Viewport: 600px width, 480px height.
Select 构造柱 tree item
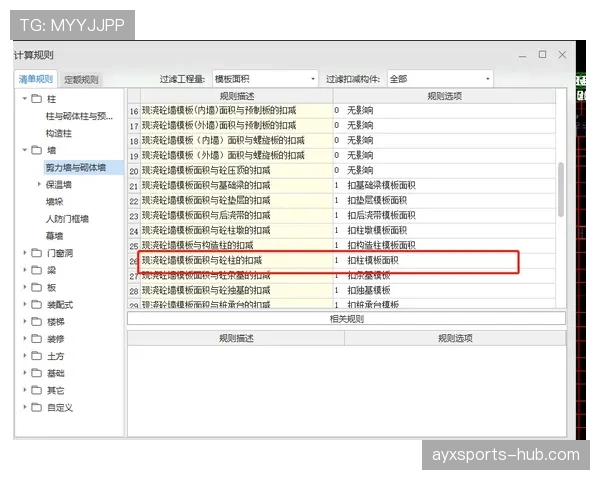click(x=59, y=133)
